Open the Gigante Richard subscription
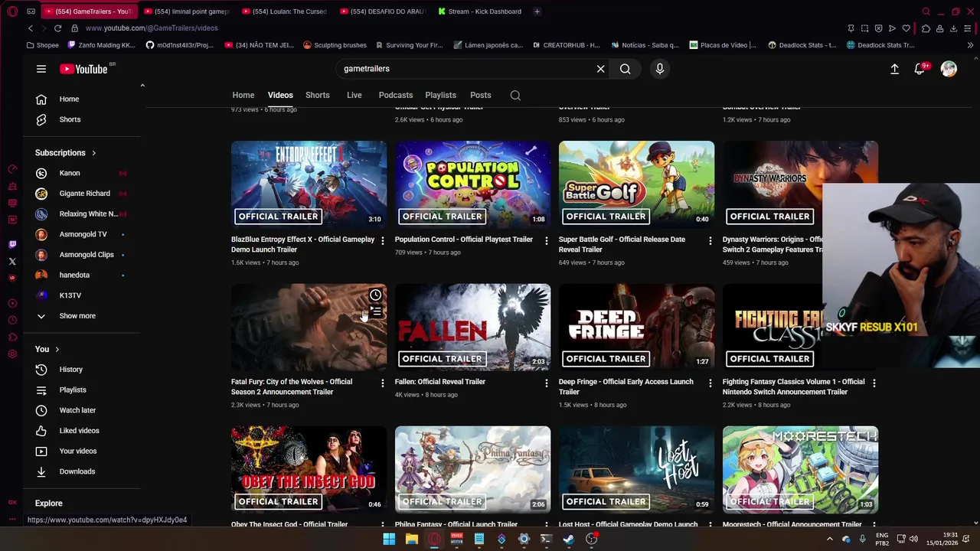 [84, 194]
